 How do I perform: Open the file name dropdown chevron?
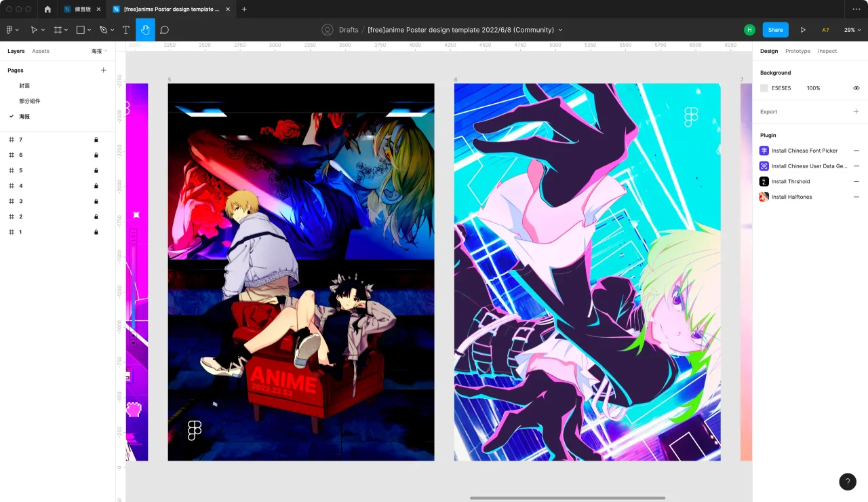(560, 30)
